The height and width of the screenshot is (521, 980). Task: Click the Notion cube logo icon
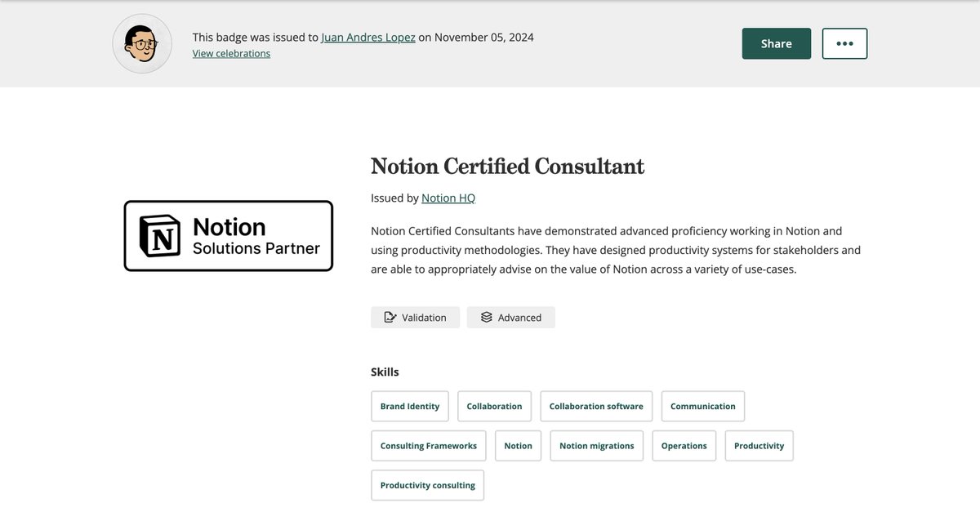[x=161, y=236]
